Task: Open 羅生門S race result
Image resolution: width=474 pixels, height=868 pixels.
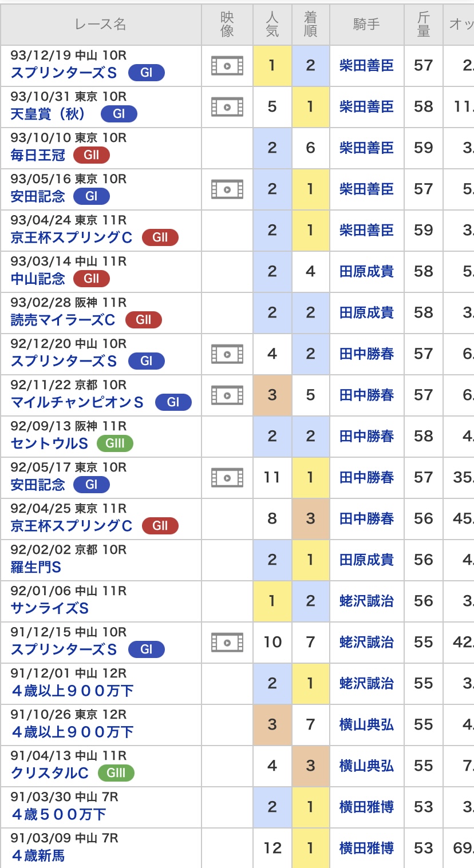Action: (35, 567)
